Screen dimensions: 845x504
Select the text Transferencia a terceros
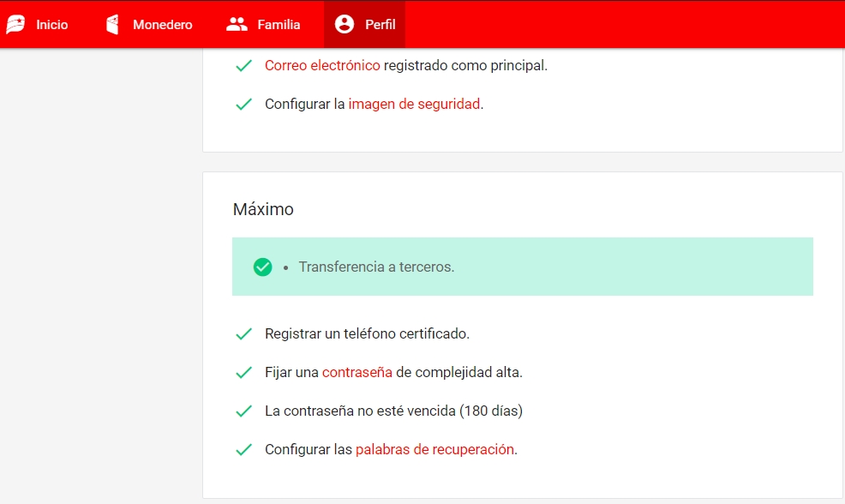pyautogui.click(x=376, y=267)
